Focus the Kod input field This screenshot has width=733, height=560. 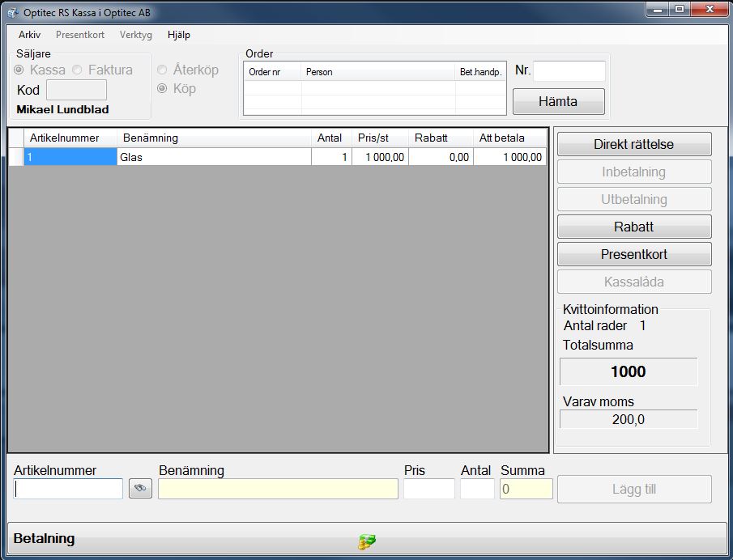pyautogui.click(x=77, y=90)
